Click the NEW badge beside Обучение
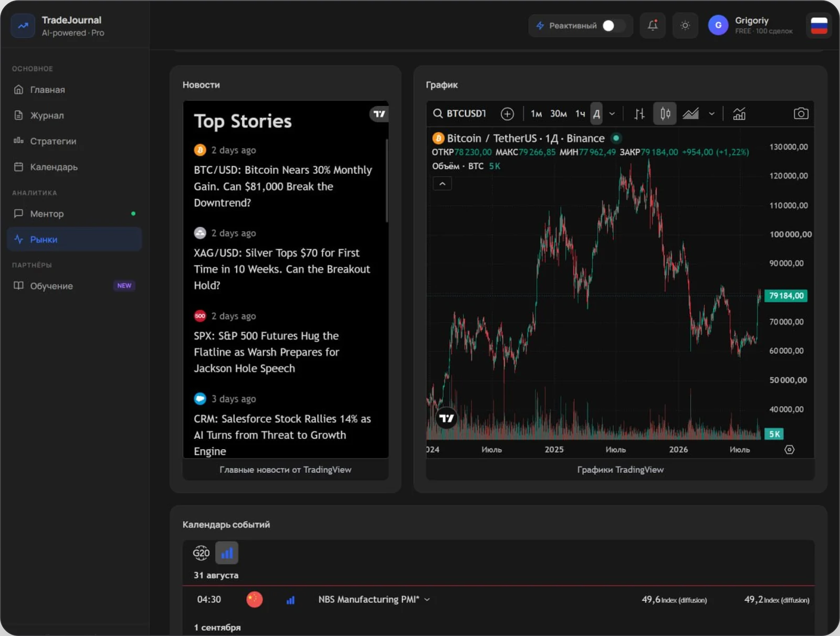 pos(124,285)
